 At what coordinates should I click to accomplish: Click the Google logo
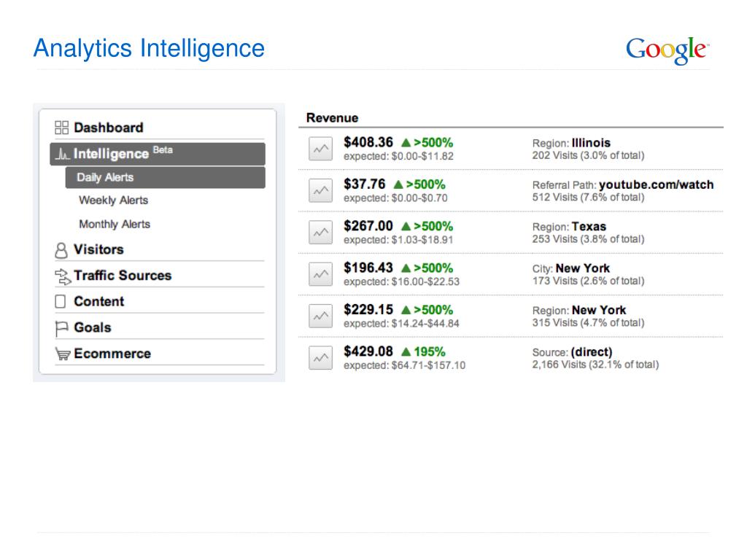pyautogui.click(x=667, y=50)
